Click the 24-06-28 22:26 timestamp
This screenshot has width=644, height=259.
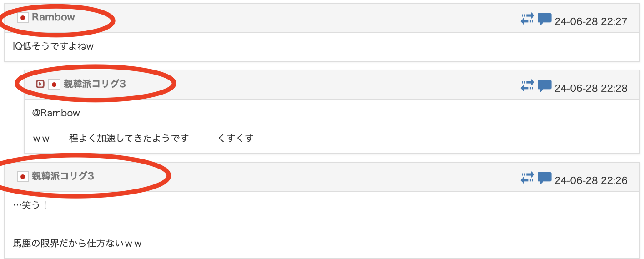pyautogui.click(x=591, y=180)
